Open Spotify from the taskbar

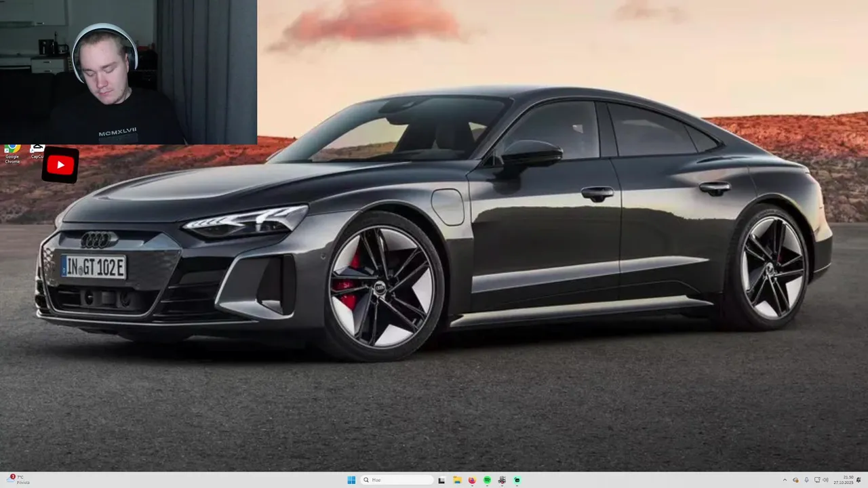(487, 480)
